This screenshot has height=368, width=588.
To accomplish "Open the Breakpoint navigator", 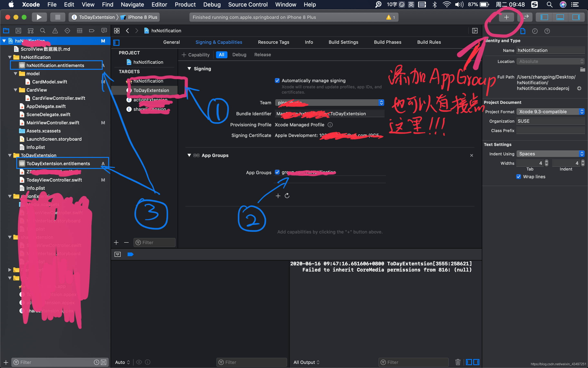I will [92, 31].
